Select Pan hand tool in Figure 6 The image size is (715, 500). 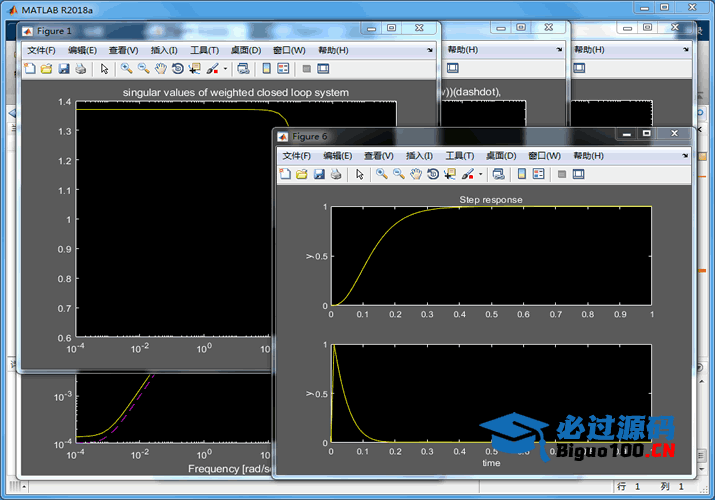coord(415,174)
